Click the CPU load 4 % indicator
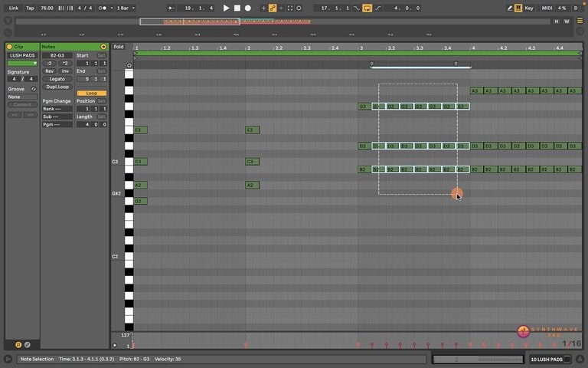 click(562, 8)
